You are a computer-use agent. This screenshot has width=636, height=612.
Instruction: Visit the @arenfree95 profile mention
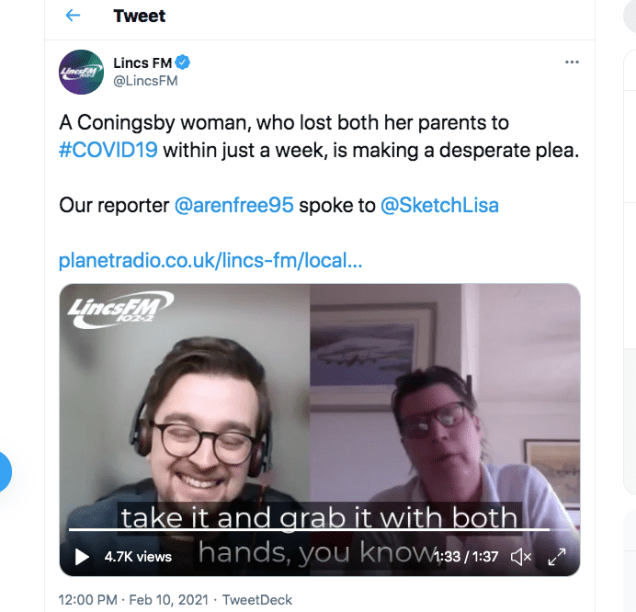pos(234,205)
